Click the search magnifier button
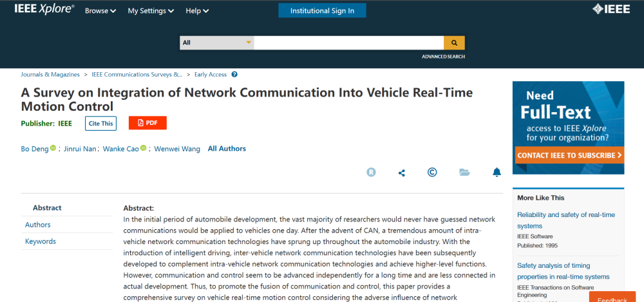The image size is (644, 302). click(454, 43)
